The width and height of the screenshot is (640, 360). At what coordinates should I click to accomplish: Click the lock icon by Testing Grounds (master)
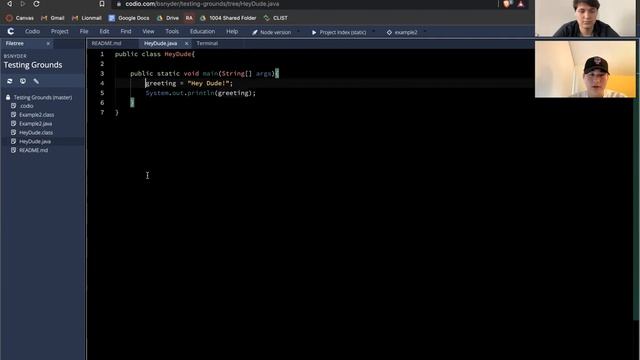8,97
